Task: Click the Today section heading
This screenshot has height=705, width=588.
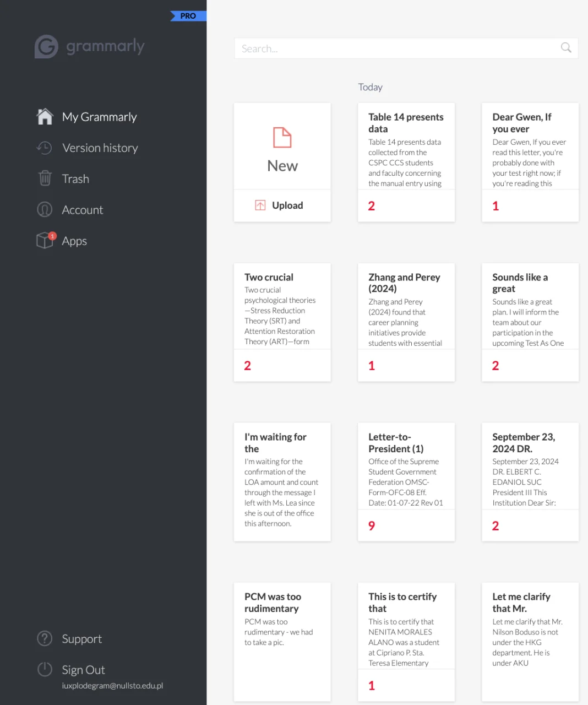Action: [x=370, y=87]
